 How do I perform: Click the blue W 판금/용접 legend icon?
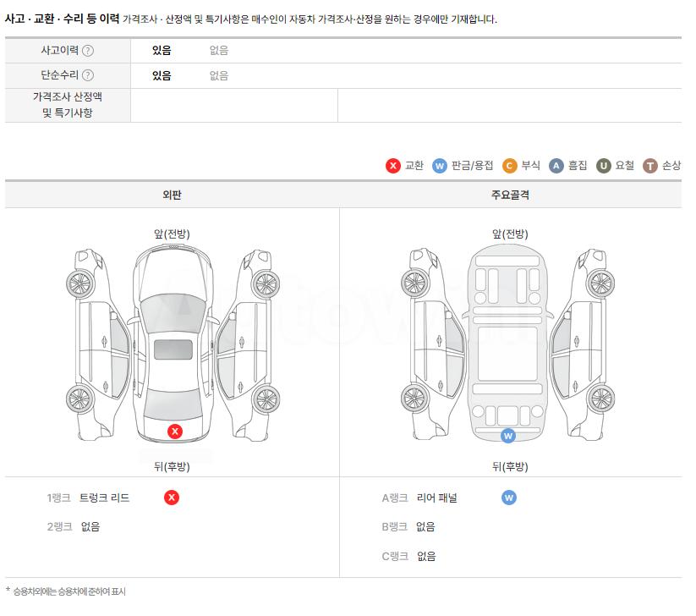[440, 166]
